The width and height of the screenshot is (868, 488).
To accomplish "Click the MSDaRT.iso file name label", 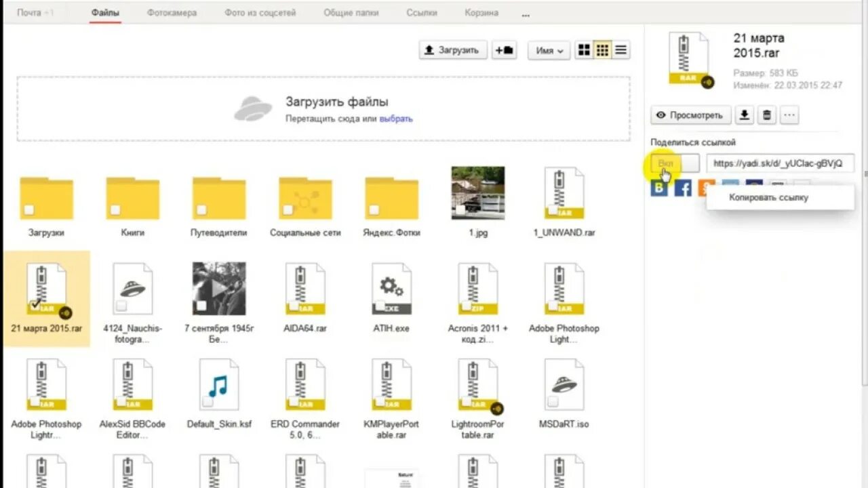I will tap(564, 424).
